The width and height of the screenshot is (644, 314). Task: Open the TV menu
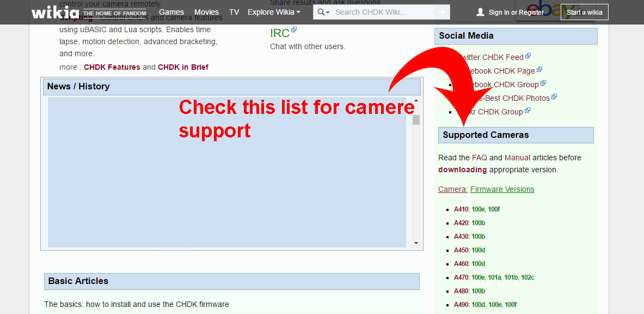pyautogui.click(x=234, y=12)
